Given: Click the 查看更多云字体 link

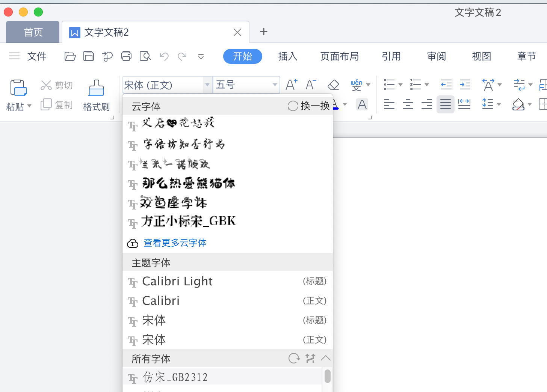Looking at the screenshot, I should pyautogui.click(x=175, y=243).
